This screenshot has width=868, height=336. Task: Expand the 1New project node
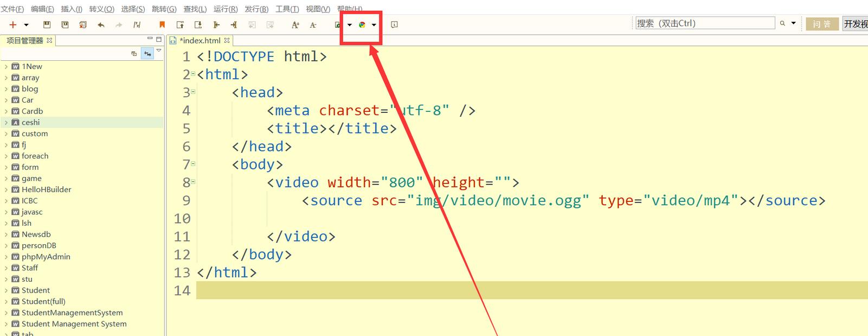(6, 67)
